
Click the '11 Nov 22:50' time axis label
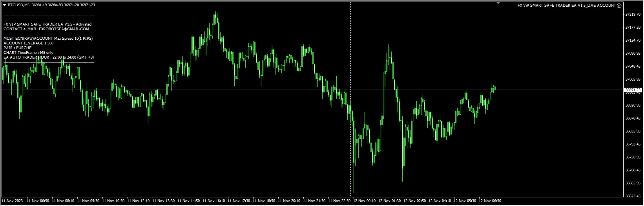click(339, 201)
